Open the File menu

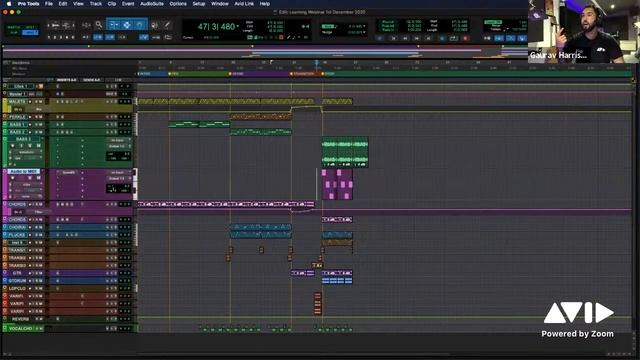click(49, 4)
